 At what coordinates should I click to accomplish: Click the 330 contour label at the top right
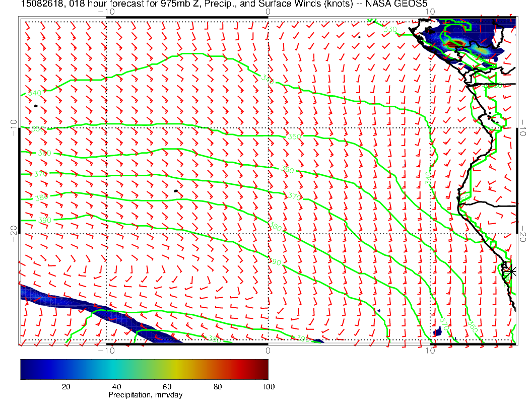pos(390,30)
